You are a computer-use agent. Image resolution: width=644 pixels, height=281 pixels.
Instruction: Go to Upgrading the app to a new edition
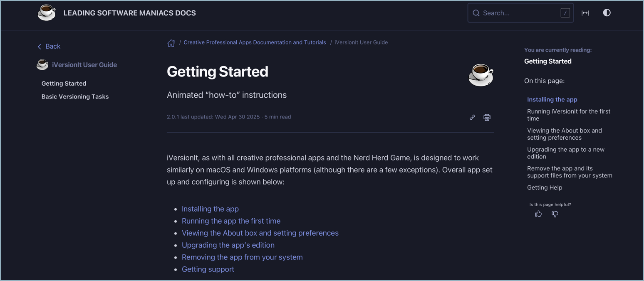point(565,153)
